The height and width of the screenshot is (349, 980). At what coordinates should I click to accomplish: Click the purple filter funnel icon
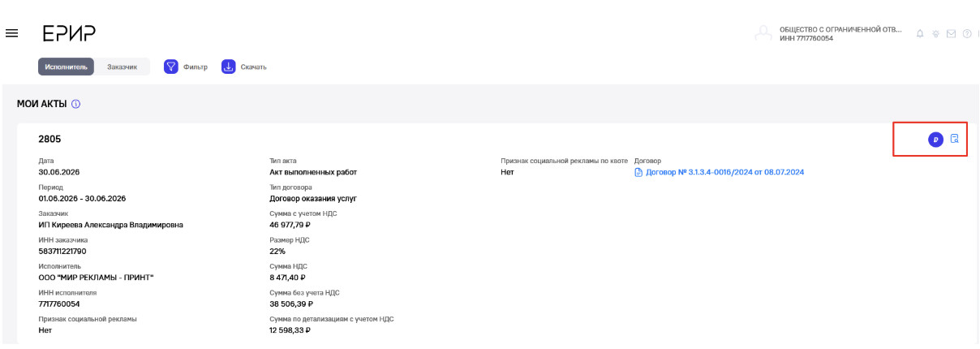pyautogui.click(x=171, y=67)
